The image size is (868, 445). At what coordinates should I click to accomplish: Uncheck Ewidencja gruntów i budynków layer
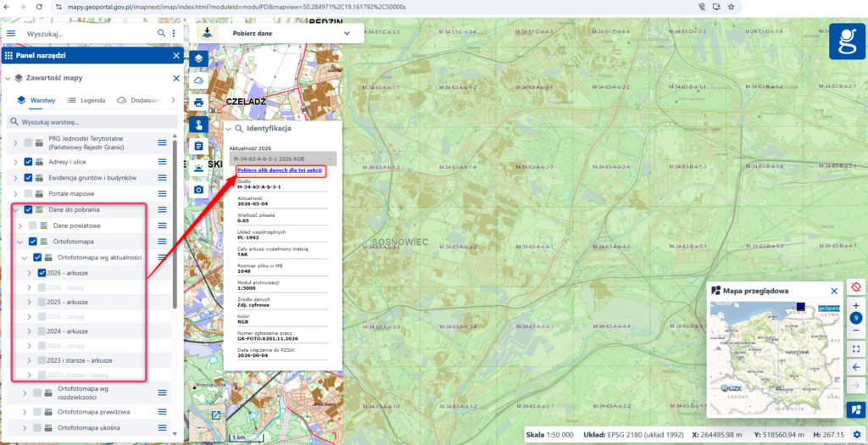coord(28,178)
